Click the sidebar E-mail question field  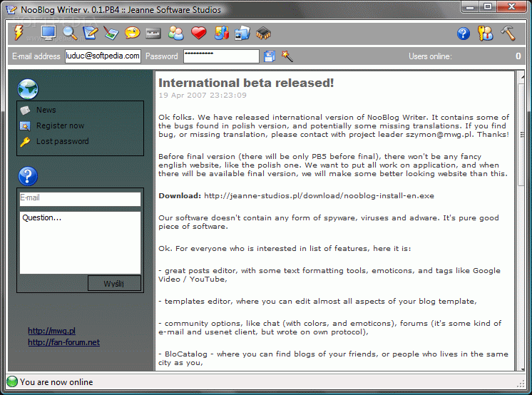pyautogui.click(x=80, y=199)
